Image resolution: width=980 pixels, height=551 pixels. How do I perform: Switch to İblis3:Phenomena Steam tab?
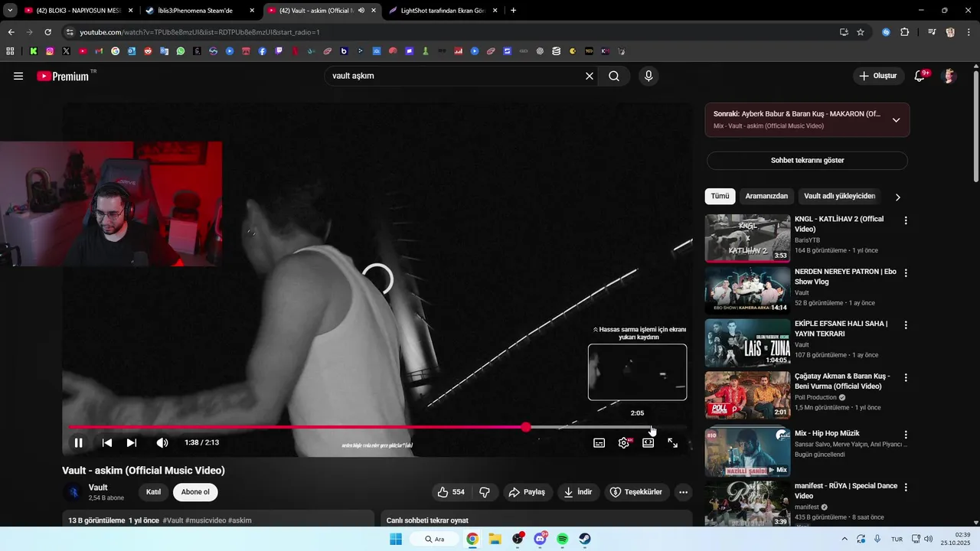[x=198, y=11]
